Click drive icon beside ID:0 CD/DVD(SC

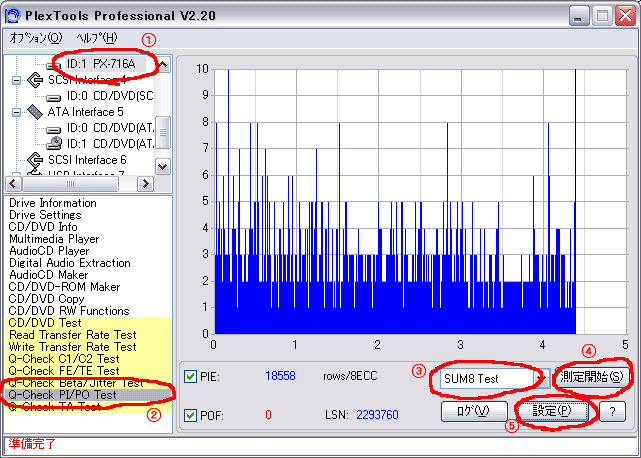click(x=53, y=97)
